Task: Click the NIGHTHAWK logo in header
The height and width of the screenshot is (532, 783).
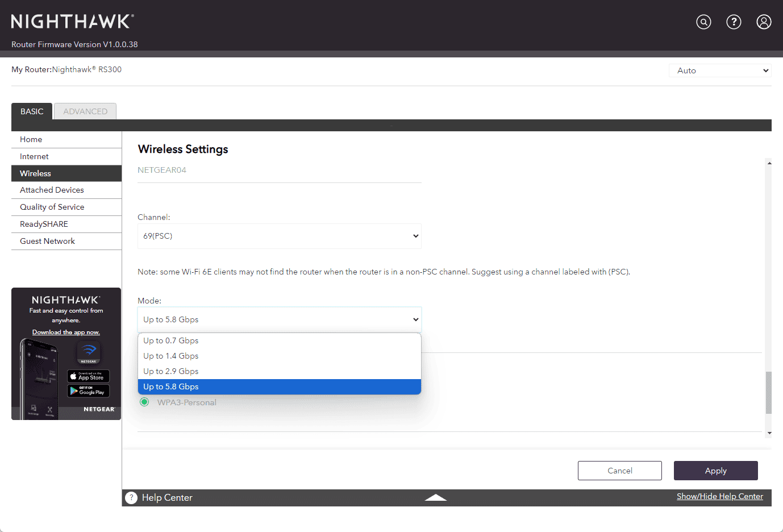Action: (x=72, y=22)
